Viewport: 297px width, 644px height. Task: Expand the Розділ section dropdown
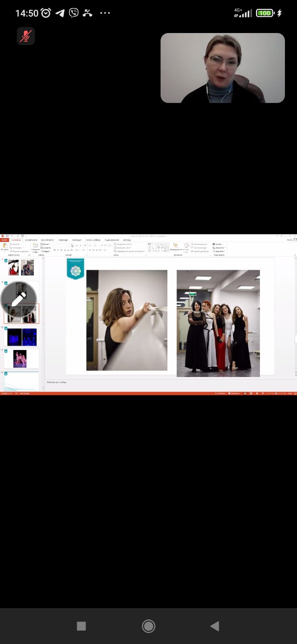coord(45,251)
